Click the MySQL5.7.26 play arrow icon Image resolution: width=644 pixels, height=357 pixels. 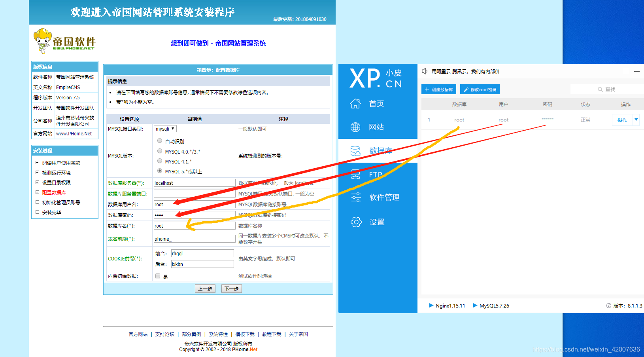tap(475, 306)
